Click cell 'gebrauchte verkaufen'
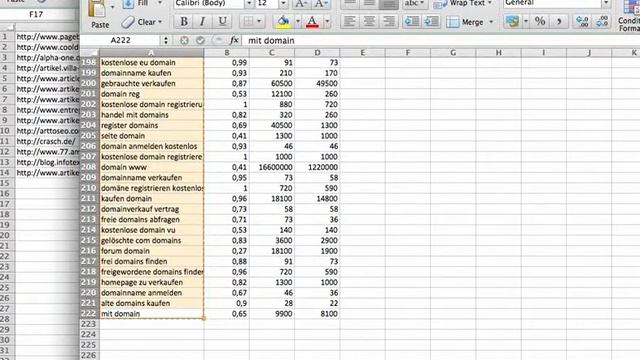Screen dimensions: 640x360 151,83
